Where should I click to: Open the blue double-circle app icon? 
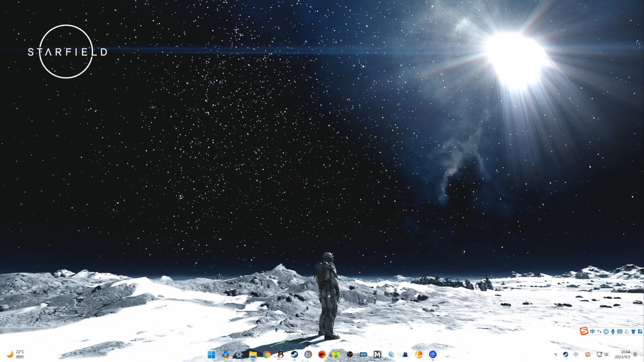pyautogui.click(x=364, y=355)
